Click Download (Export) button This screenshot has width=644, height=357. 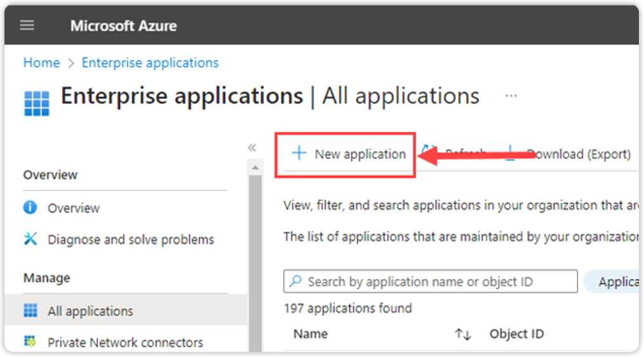(569, 154)
